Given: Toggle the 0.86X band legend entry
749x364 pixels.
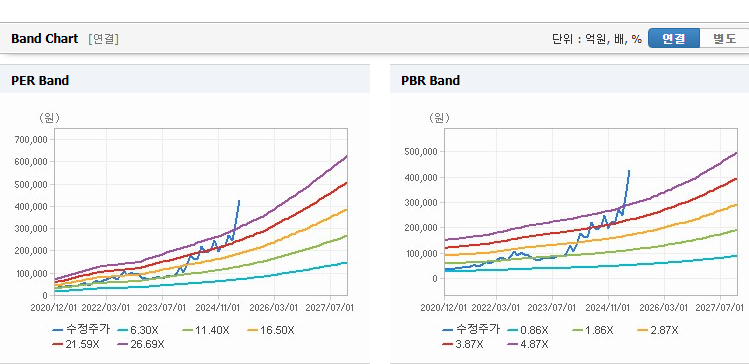Looking at the screenshot, I should pyautogui.click(x=528, y=330).
